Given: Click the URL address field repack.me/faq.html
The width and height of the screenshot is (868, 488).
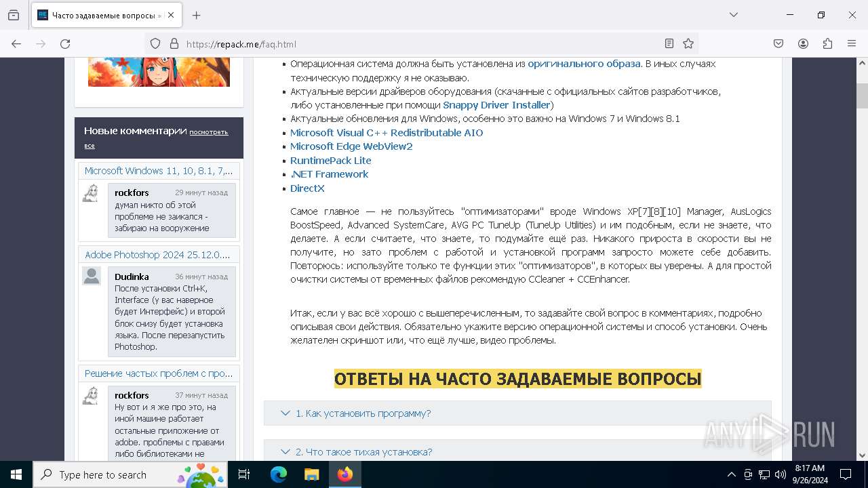Looking at the screenshot, I should pos(420,44).
